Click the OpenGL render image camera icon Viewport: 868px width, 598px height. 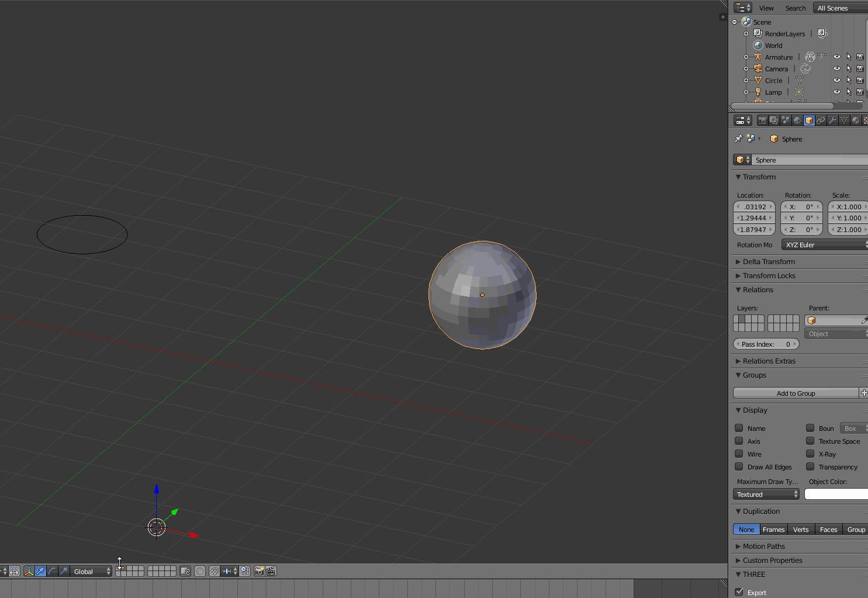pos(259,571)
